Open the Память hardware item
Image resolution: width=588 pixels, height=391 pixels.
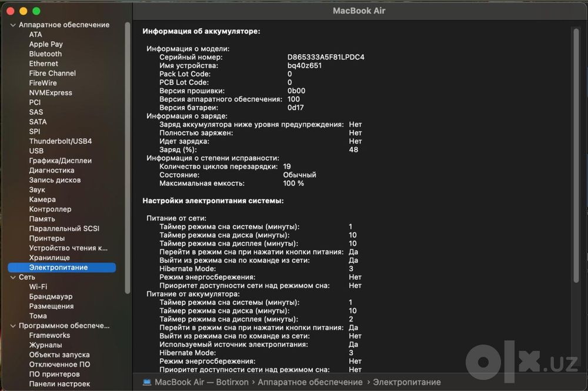click(42, 219)
